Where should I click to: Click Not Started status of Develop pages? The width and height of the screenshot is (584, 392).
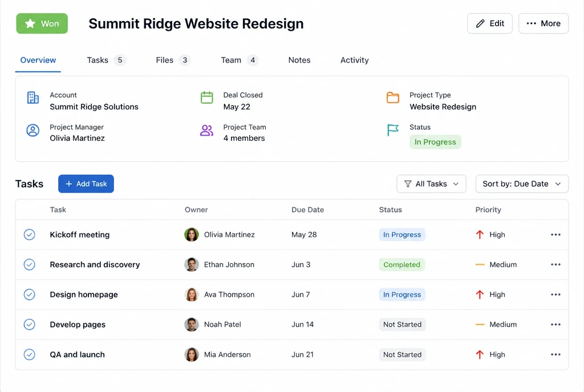pyautogui.click(x=402, y=324)
